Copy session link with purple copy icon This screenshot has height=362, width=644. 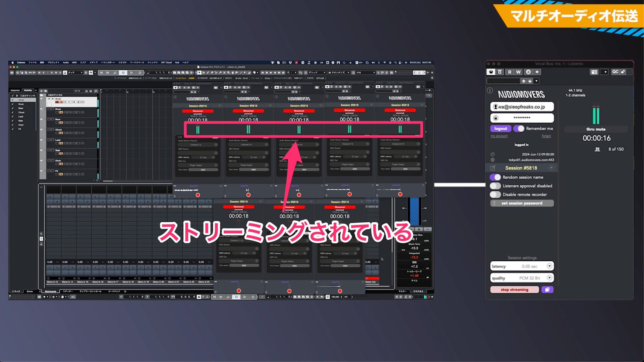click(x=547, y=290)
